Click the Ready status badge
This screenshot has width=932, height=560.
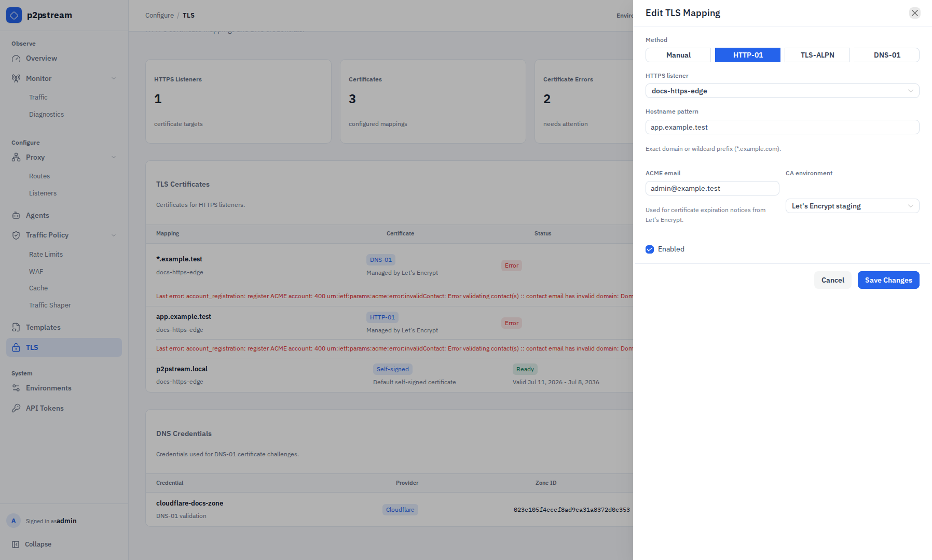525,369
